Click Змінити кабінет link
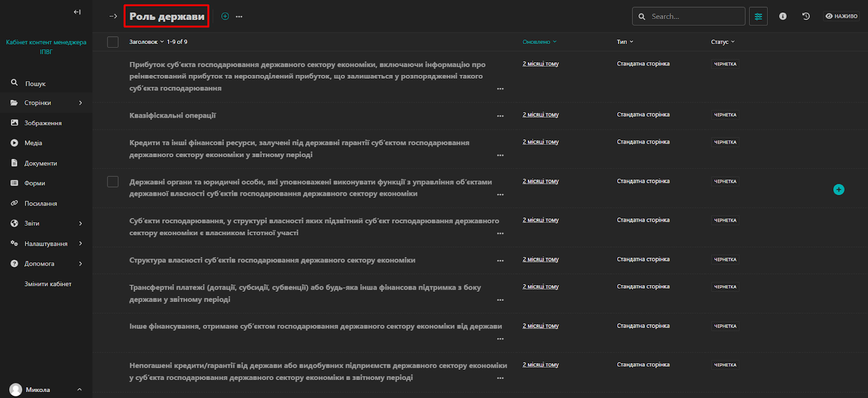The width and height of the screenshot is (868, 398). [48, 284]
